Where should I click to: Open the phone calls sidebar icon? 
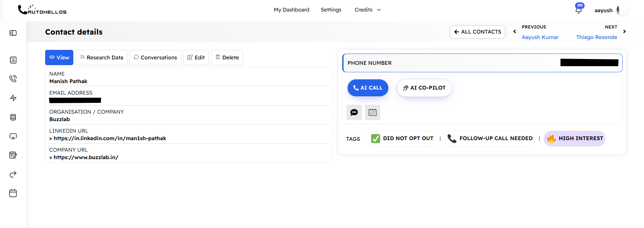[13, 79]
